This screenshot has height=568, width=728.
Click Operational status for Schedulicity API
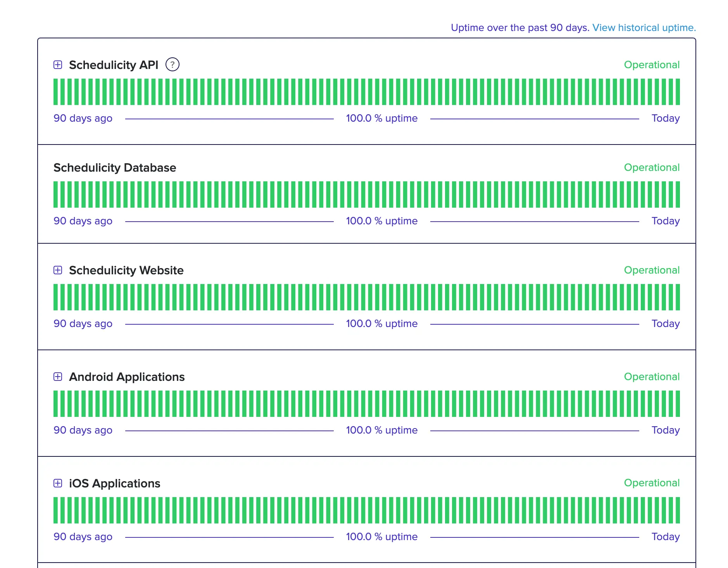point(652,65)
